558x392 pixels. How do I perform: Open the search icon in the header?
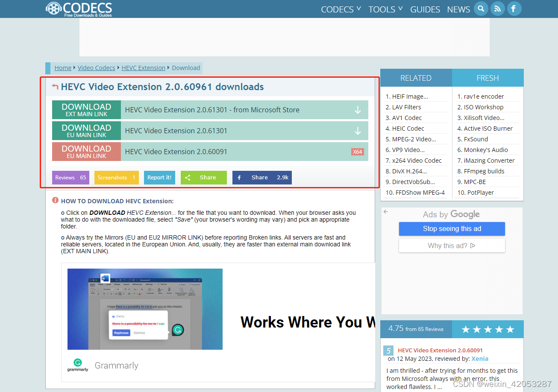[481, 9]
